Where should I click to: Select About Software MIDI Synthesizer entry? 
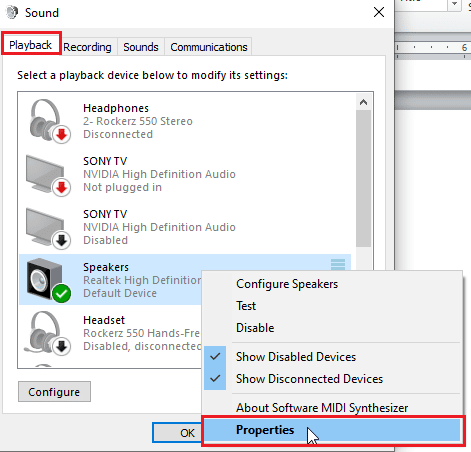322,408
